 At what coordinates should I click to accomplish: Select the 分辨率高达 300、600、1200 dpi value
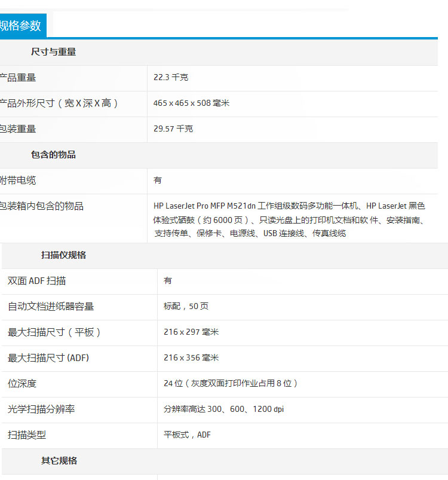click(x=223, y=409)
